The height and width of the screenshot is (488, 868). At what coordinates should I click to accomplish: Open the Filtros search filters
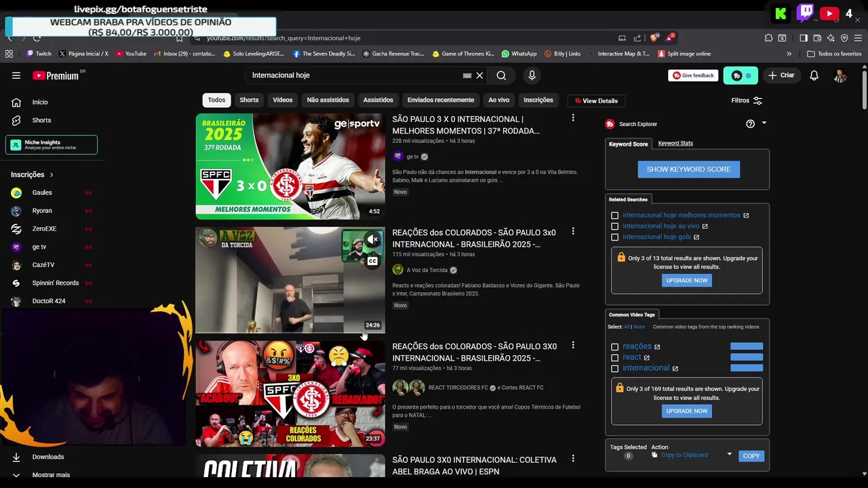[x=747, y=100]
